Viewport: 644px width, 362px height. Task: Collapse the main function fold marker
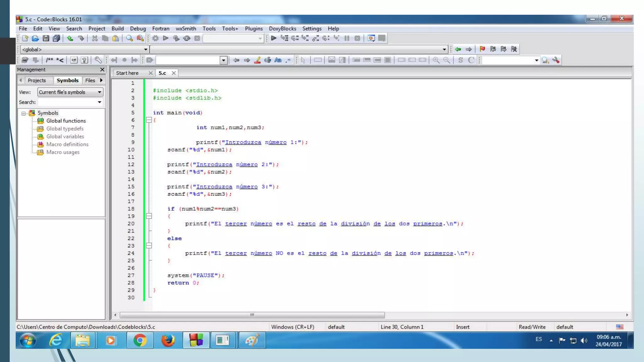tap(149, 120)
